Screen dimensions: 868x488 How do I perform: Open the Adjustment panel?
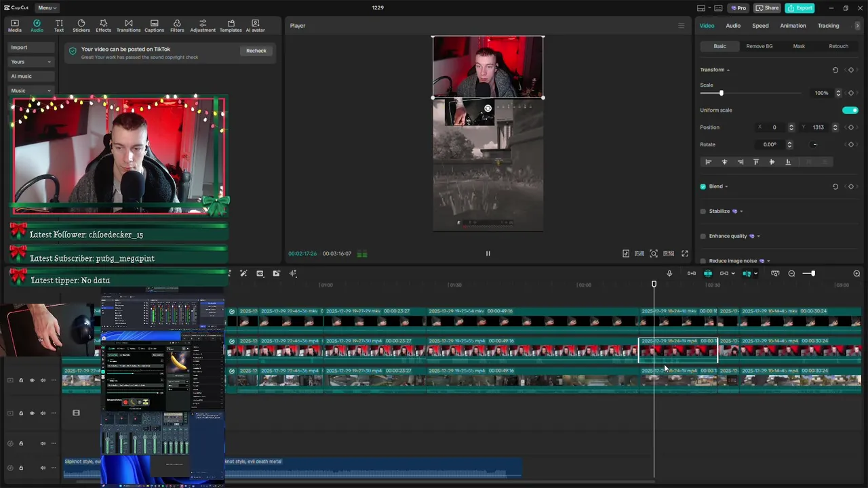pyautogui.click(x=203, y=26)
